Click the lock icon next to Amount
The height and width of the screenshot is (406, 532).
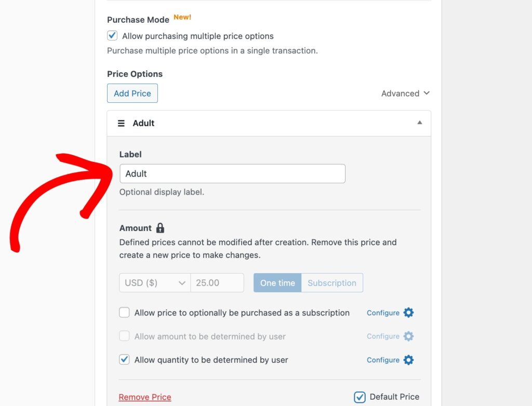(160, 228)
